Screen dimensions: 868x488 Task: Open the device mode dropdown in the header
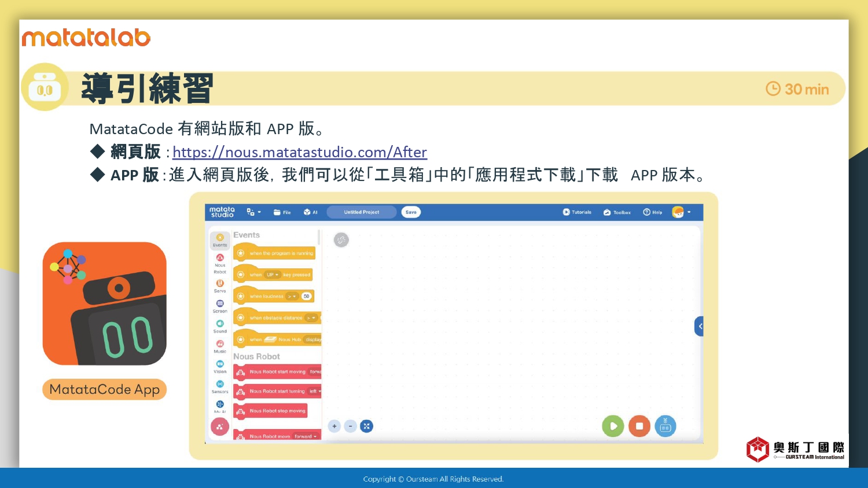coord(253,212)
